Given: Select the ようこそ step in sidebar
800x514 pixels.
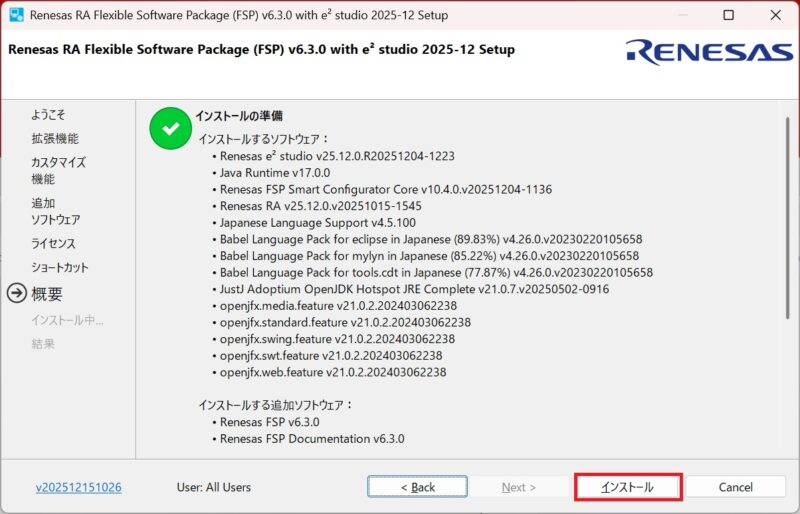Looking at the screenshot, I should 48,115.
